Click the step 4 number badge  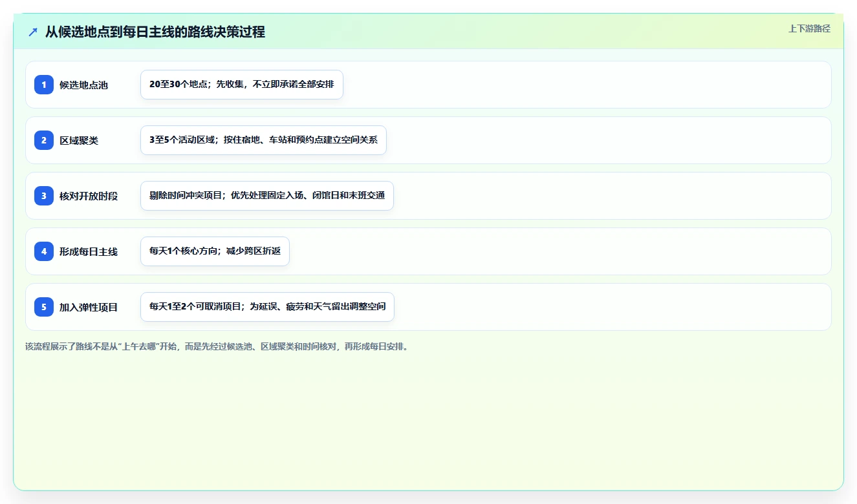click(44, 251)
